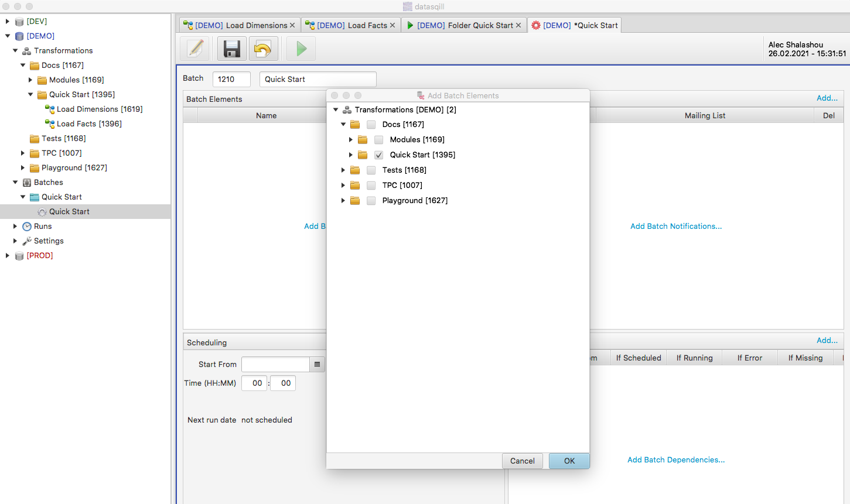Click the Add Batch Notifications link
Image resolution: width=850 pixels, height=504 pixels.
click(x=675, y=227)
